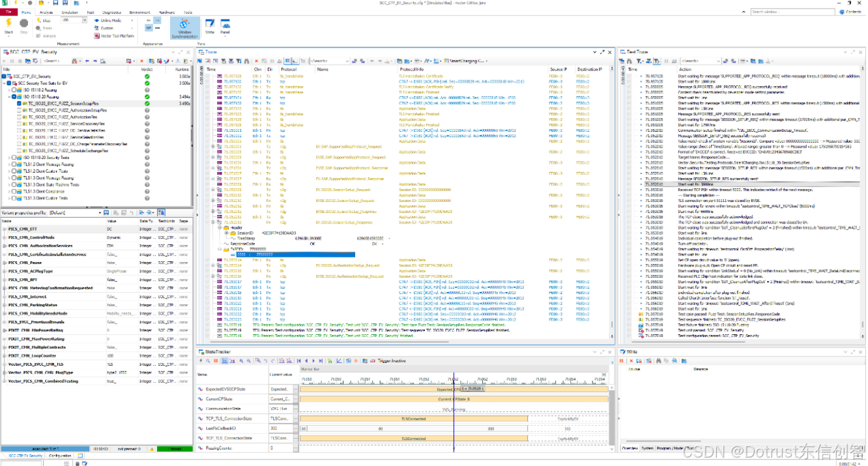Viewport: 868px width, 466px height.
Task: Select the FuzzingCounter signal row in StateTracker
Action: coord(246,448)
